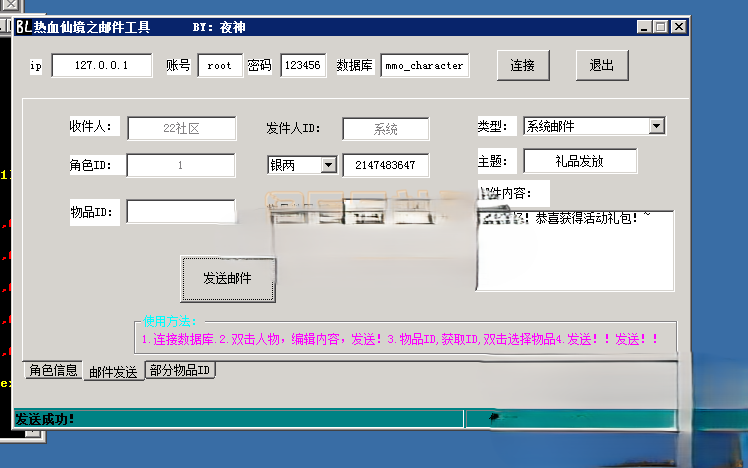The height and width of the screenshot is (468, 748).
Task: Click the 发件人ID sender field
Action: (385, 129)
